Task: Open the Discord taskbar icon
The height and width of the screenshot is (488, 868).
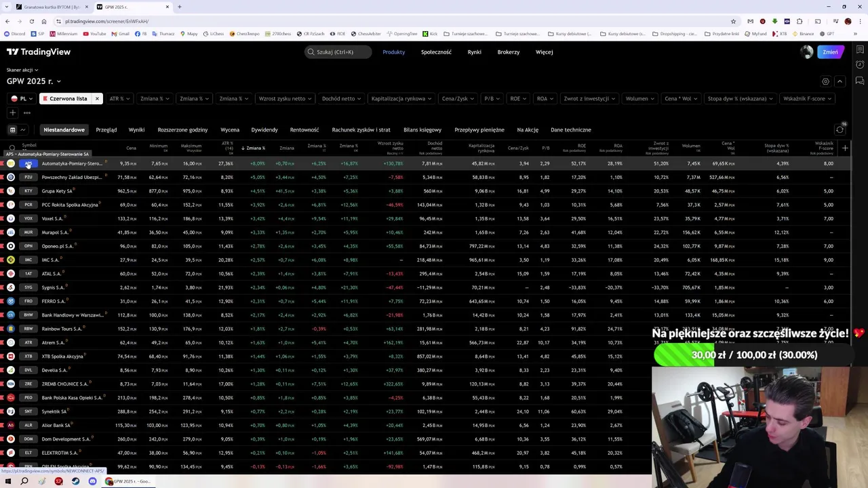Action: [x=92, y=481]
